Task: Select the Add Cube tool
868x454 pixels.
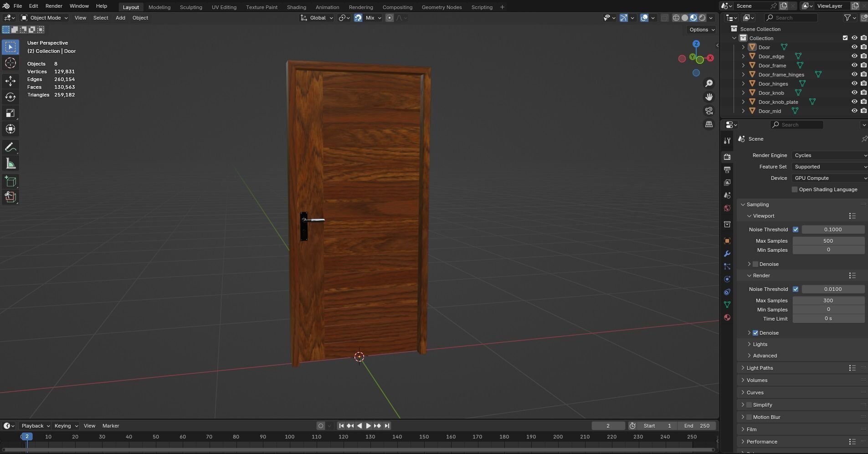Action: pos(10,182)
